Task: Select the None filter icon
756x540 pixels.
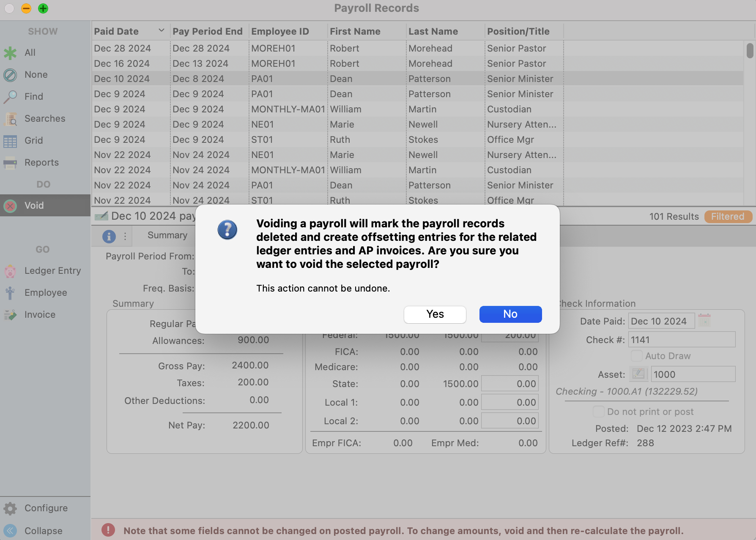Action: (x=10, y=75)
